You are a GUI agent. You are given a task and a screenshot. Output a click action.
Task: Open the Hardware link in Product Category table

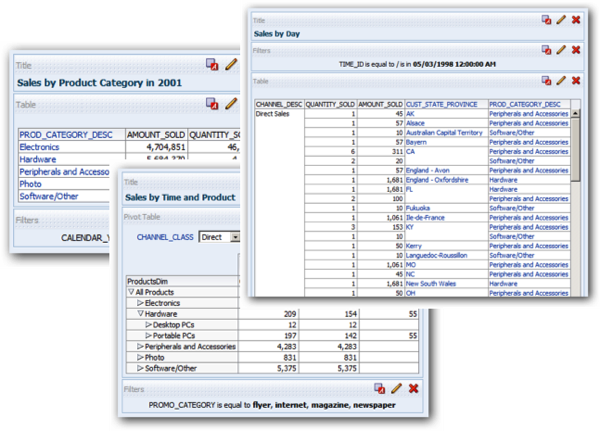38,159
